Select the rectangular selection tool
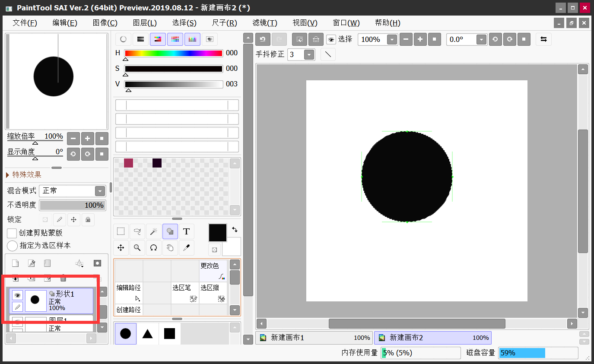This screenshot has width=594, height=364. [121, 232]
